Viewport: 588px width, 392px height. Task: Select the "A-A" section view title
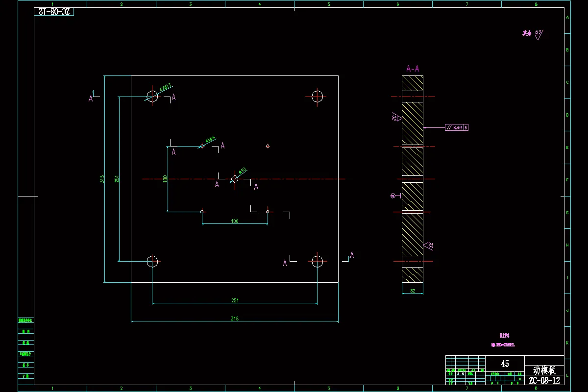point(413,69)
